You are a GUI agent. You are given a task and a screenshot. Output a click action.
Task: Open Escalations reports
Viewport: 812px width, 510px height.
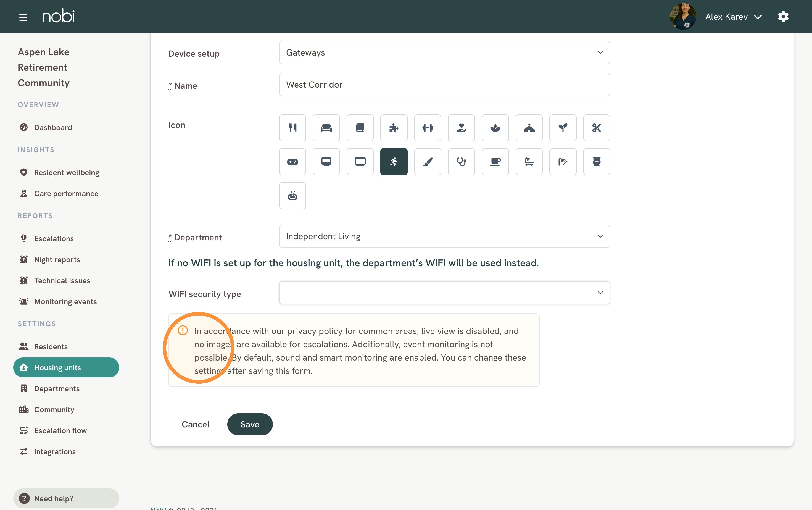pos(66,238)
